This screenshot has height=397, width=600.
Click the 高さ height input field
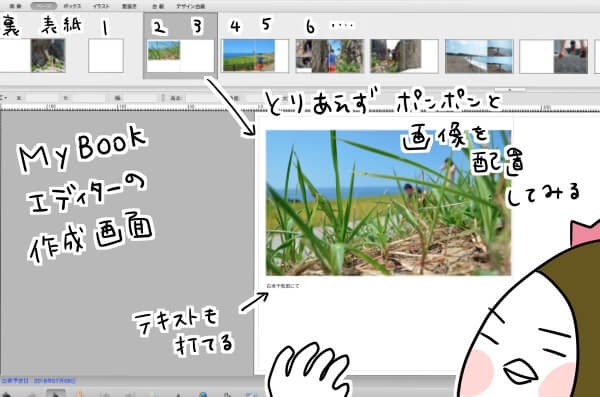(204, 98)
